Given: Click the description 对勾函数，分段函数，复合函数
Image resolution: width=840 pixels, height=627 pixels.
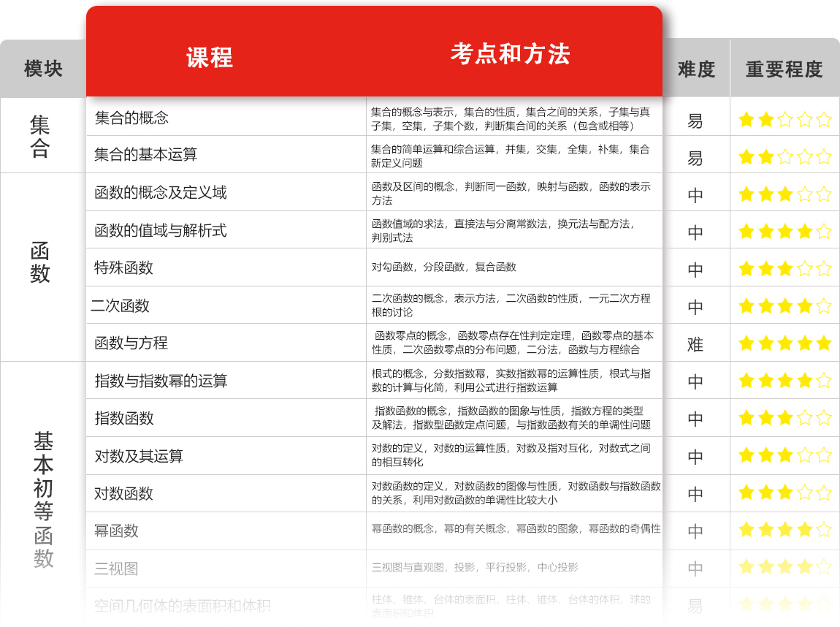Looking at the screenshot, I should 444,267.
